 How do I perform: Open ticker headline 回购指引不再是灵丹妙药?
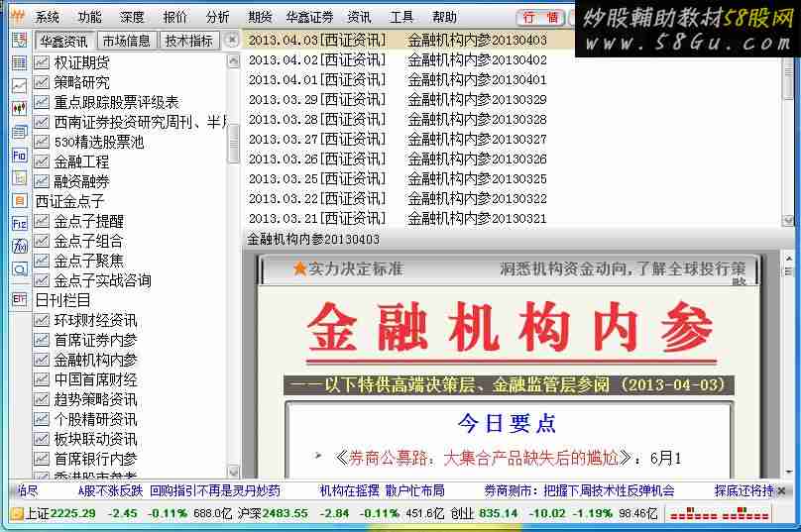tap(215, 491)
